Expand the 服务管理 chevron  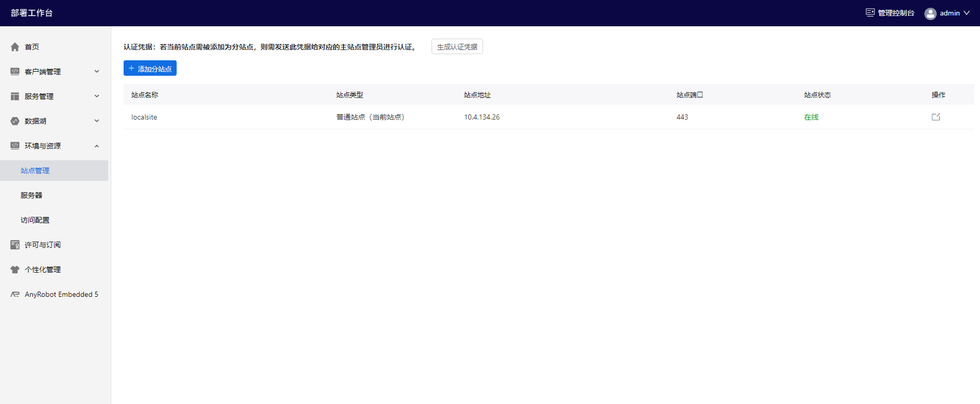(97, 96)
